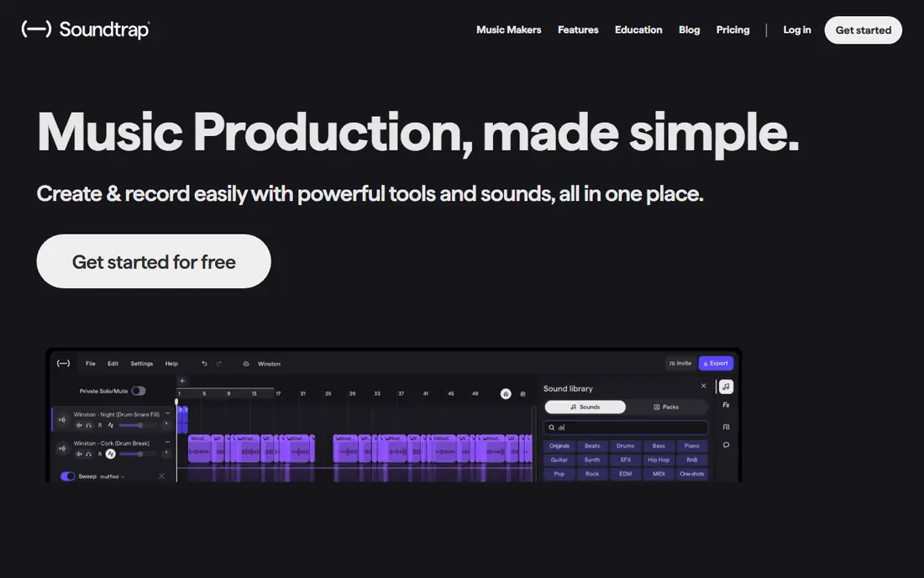Image resolution: width=924 pixels, height=578 pixels.
Task: Click the R record-arm on Drum Snare Fill track
Action: coord(100,425)
